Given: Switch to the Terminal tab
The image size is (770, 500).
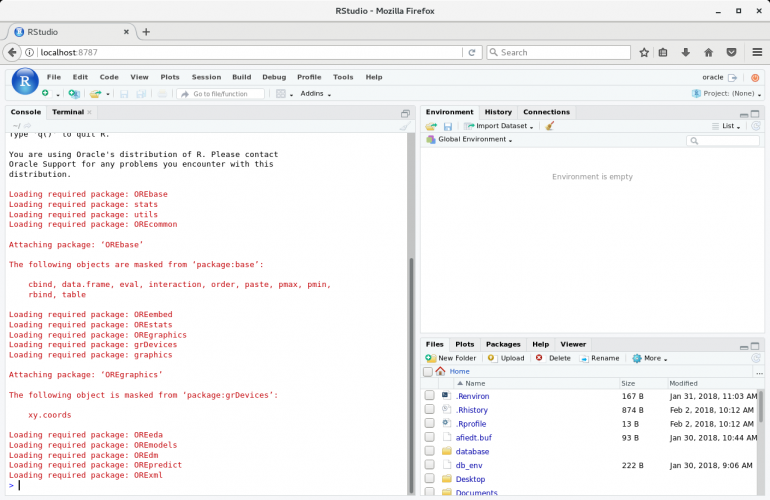Looking at the screenshot, I should [x=68, y=112].
